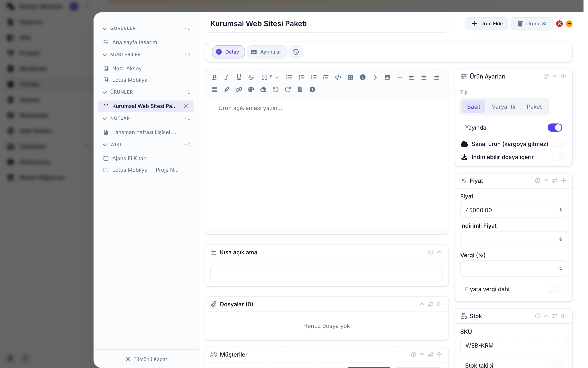Open the history clock tab

tap(296, 52)
